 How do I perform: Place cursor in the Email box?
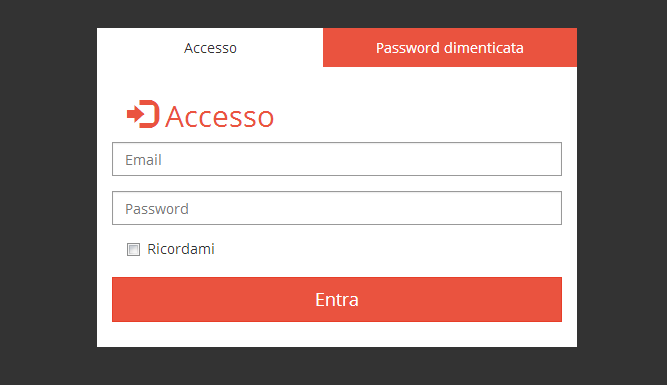337,159
